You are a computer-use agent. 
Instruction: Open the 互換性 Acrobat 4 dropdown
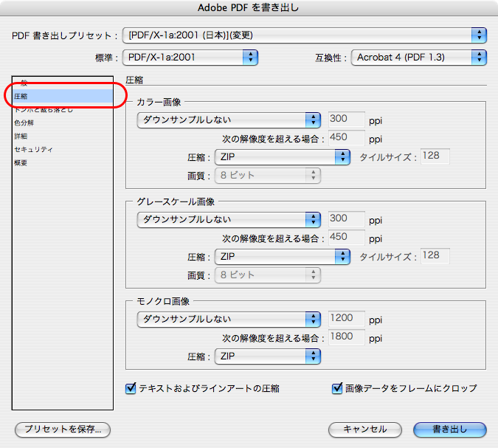coord(418,58)
